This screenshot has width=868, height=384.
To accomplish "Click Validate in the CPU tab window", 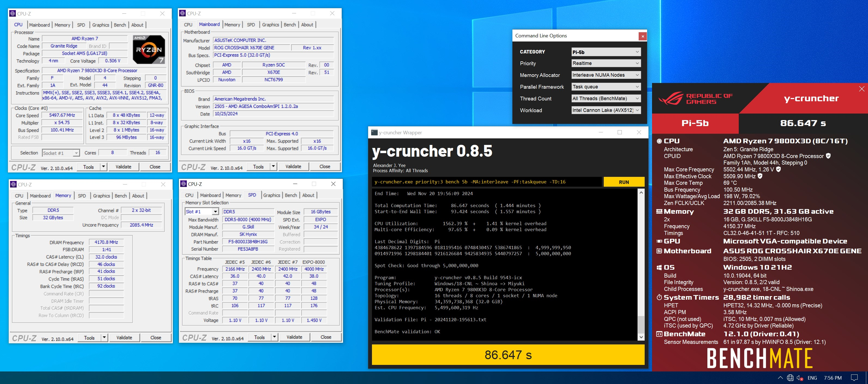I will 124,166.
